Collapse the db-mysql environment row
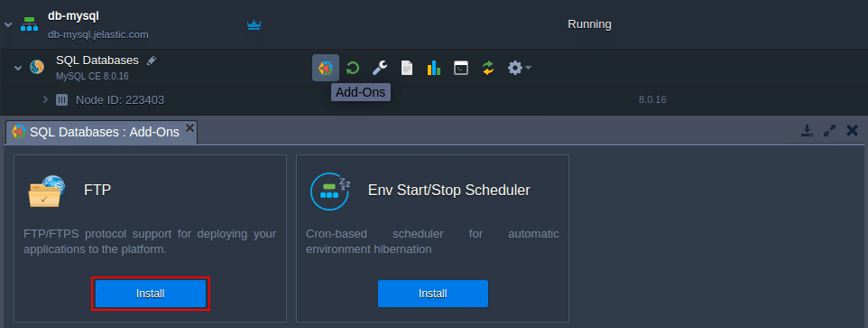Screen dimensions: 868x328 click(x=8, y=25)
